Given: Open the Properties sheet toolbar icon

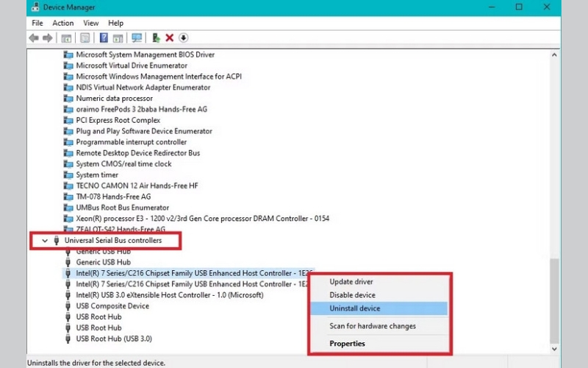Looking at the screenshot, I should (x=85, y=38).
